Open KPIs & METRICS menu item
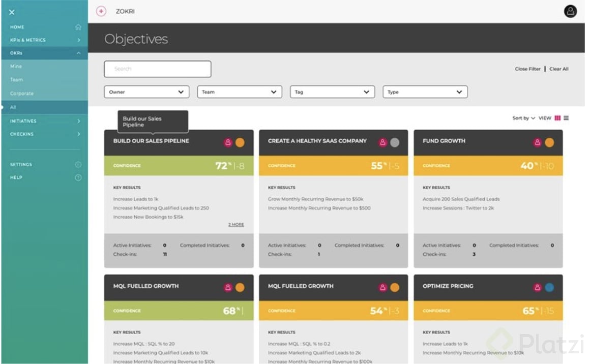This screenshot has width=590, height=364. tap(28, 40)
